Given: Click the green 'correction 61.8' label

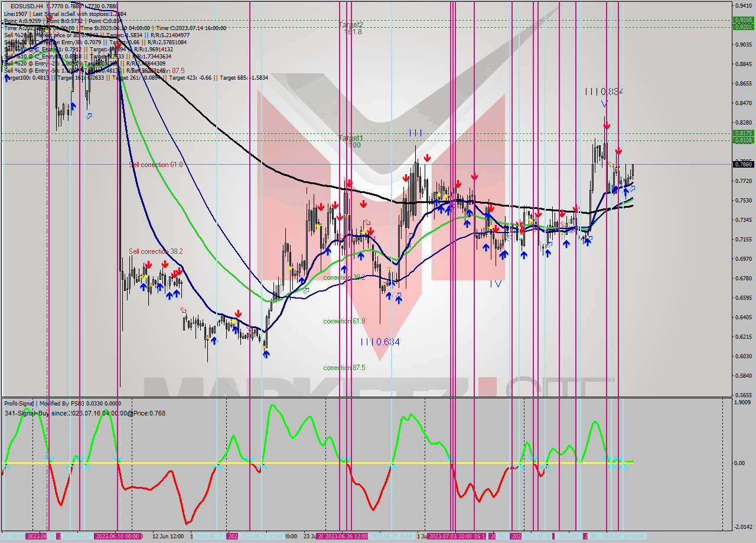Looking at the screenshot, I should (344, 321).
